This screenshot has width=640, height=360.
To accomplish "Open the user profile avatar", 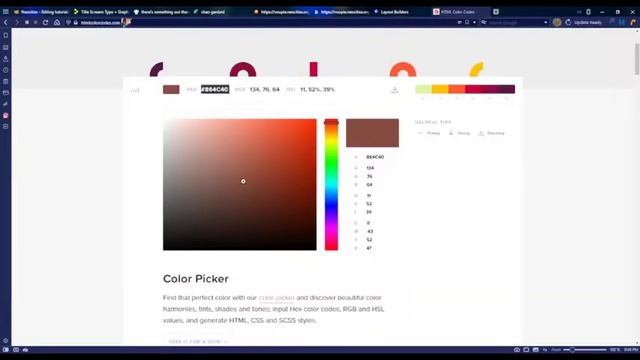I will (x=557, y=22).
